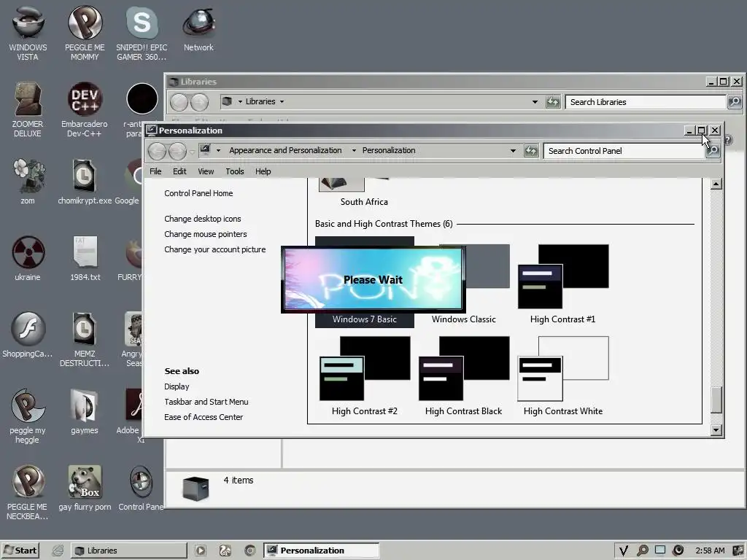Open Taskbar and Start Menu link
The image size is (747, 560).
206,402
